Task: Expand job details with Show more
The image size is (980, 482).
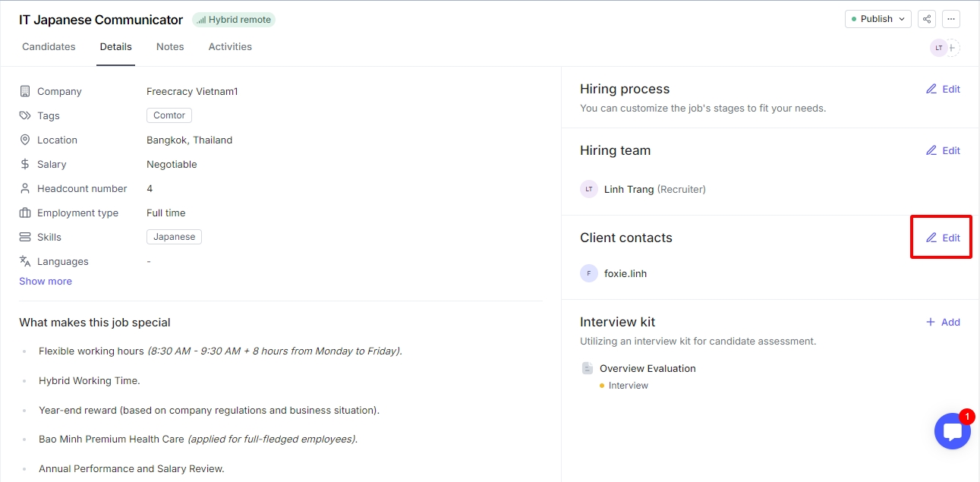Action: [46, 281]
